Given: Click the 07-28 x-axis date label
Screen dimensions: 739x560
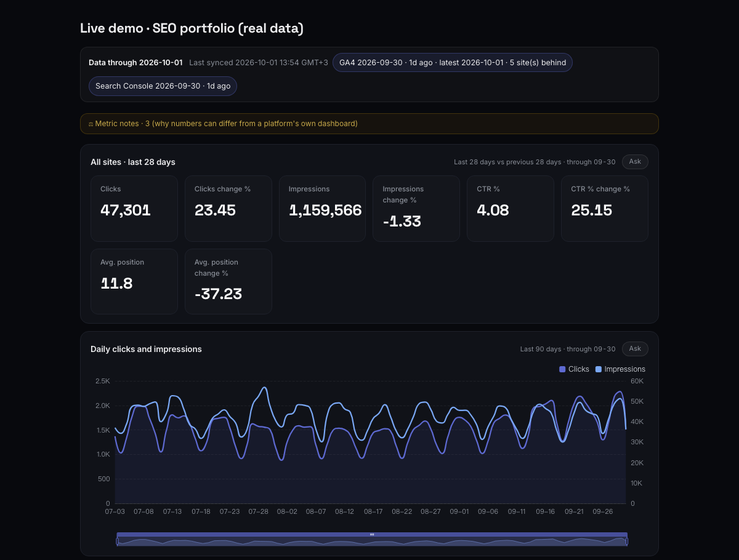Looking at the screenshot, I should pyautogui.click(x=259, y=511).
